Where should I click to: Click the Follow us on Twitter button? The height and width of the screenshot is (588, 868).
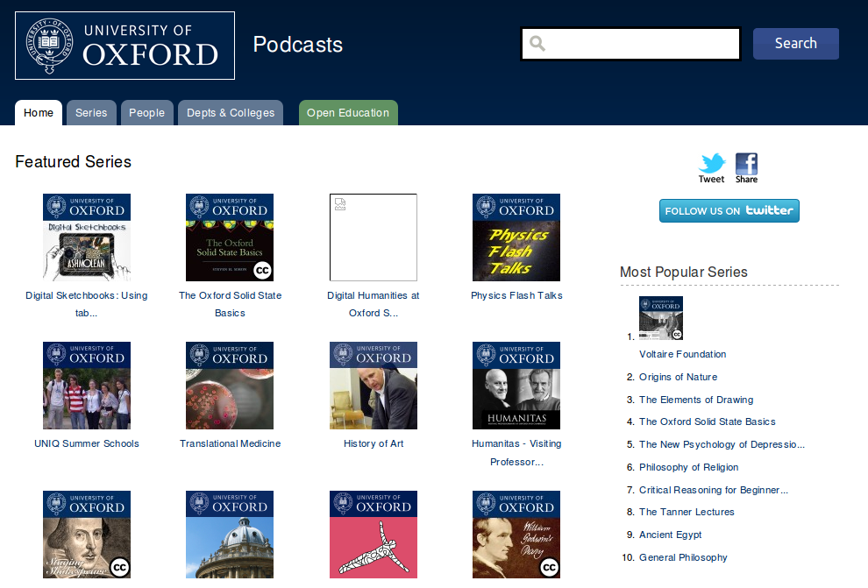click(x=729, y=210)
